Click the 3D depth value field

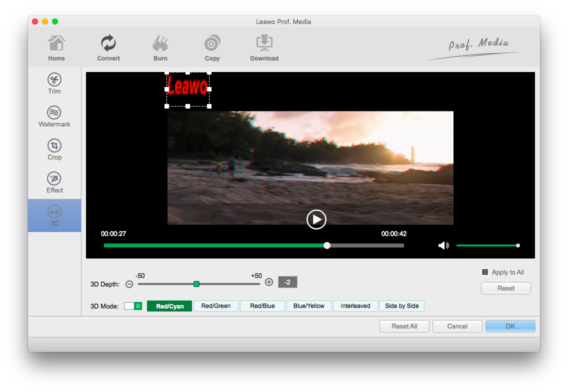287,282
